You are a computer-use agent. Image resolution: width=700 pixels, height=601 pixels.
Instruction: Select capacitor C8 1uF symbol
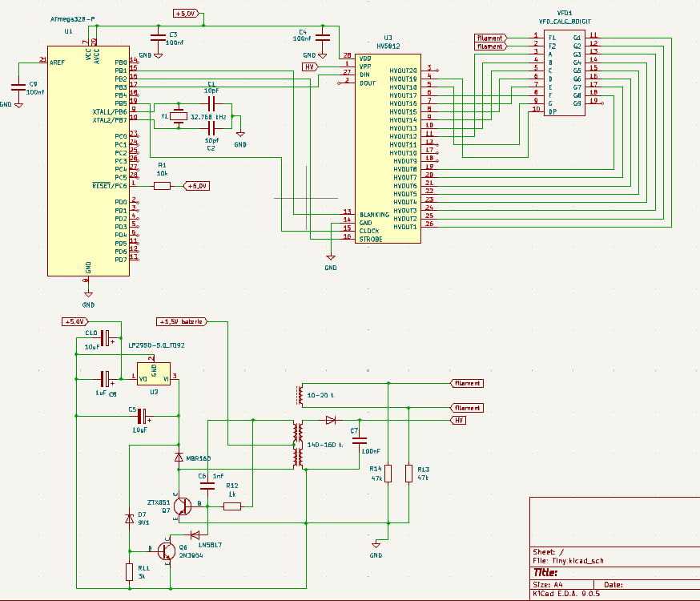click(x=105, y=379)
